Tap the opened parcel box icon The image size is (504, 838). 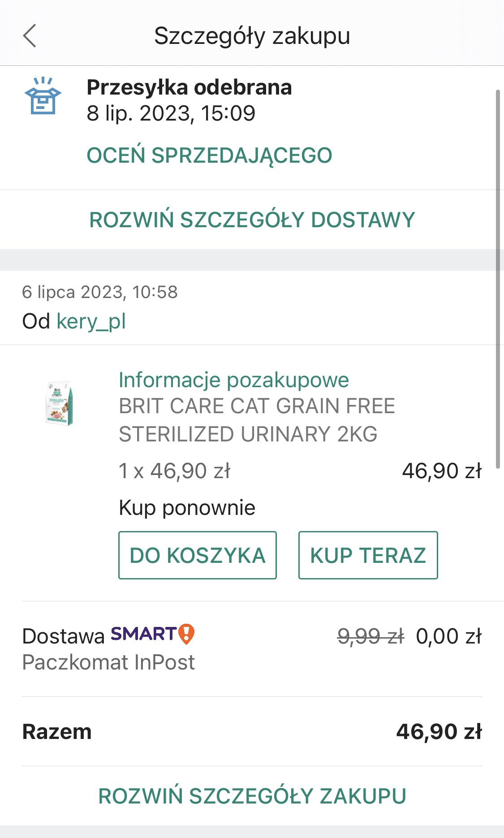point(43,95)
